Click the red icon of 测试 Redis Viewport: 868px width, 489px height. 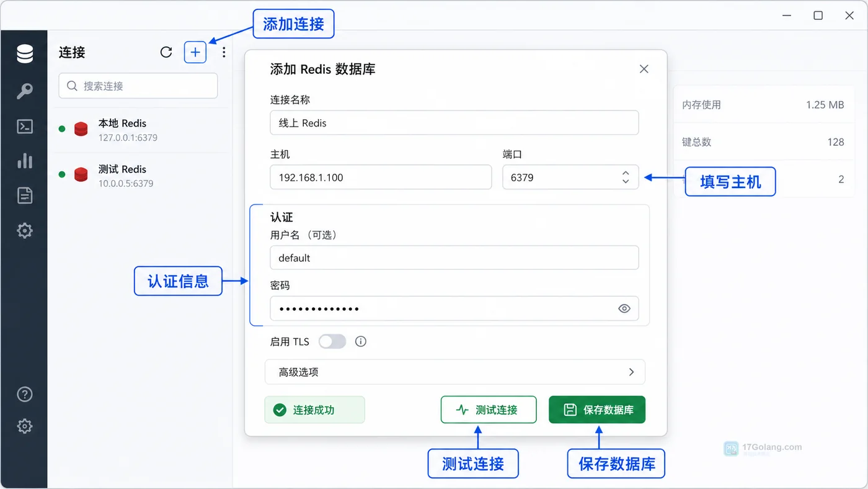pos(81,175)
